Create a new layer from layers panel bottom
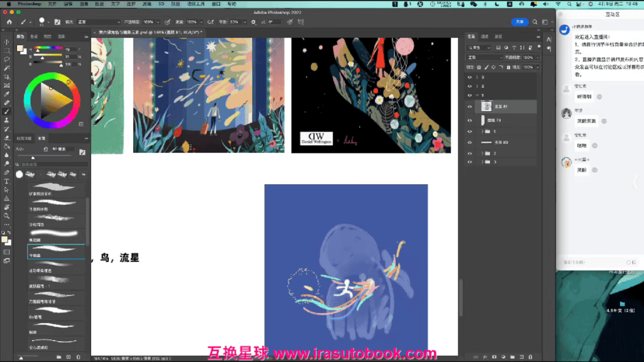Screen dimensions: 644x362 (x=521, y=357)
